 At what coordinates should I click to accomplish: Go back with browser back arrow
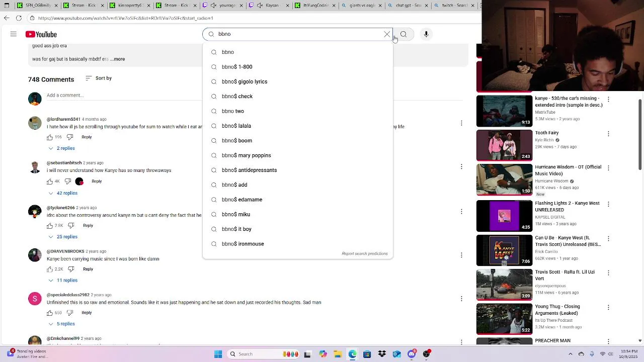point(6,18)
